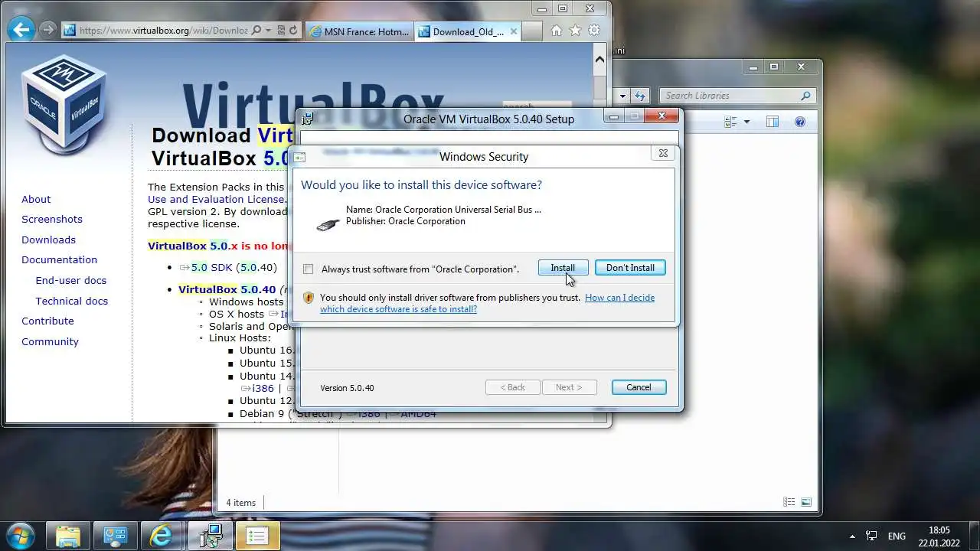Click the VirtualBox Setup title bar icon
This screenshot has width=980, height=551.
308,118
